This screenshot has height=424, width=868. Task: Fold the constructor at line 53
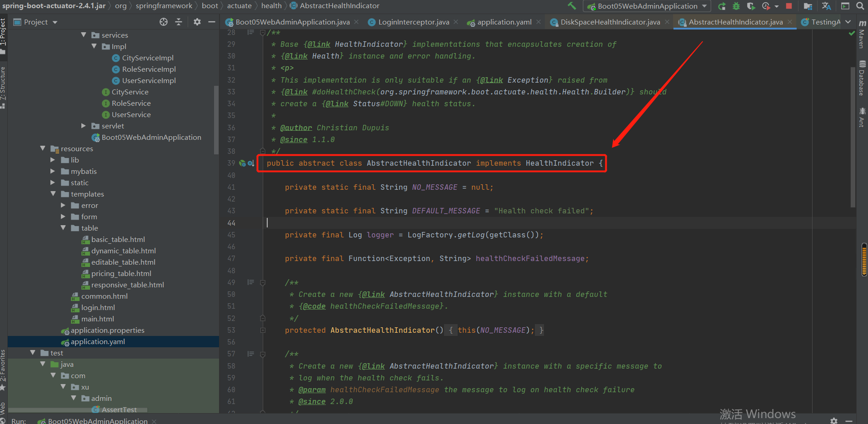point(263,330)
